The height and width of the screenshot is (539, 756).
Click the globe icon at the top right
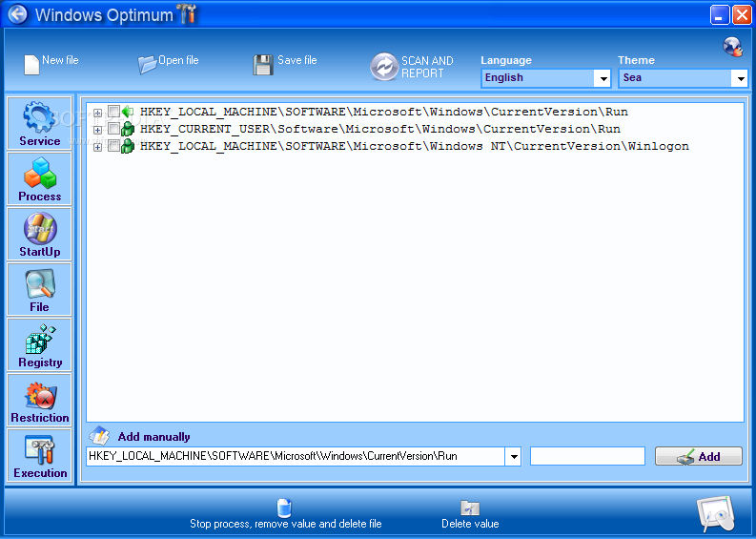pos(732,47)
